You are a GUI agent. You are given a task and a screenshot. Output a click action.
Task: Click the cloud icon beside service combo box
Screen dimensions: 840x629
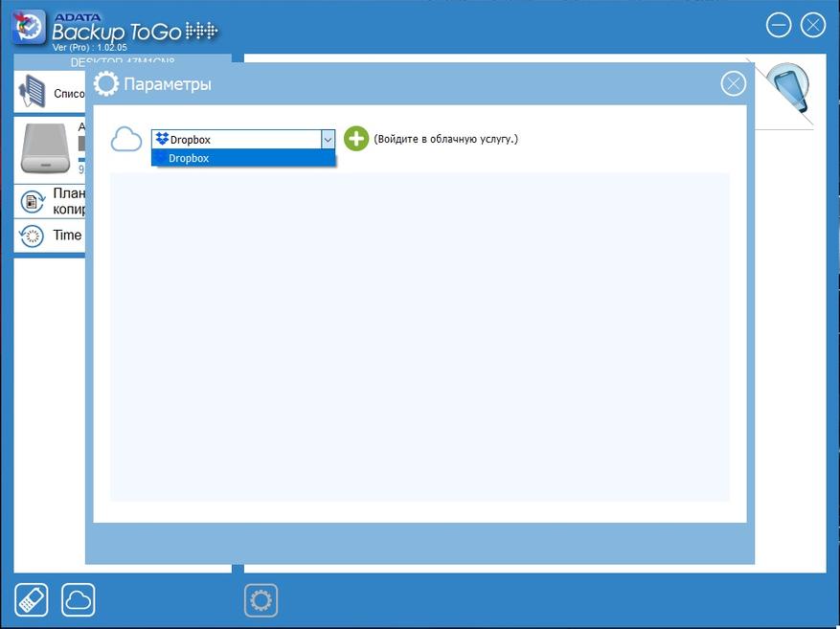pos(126,140)
